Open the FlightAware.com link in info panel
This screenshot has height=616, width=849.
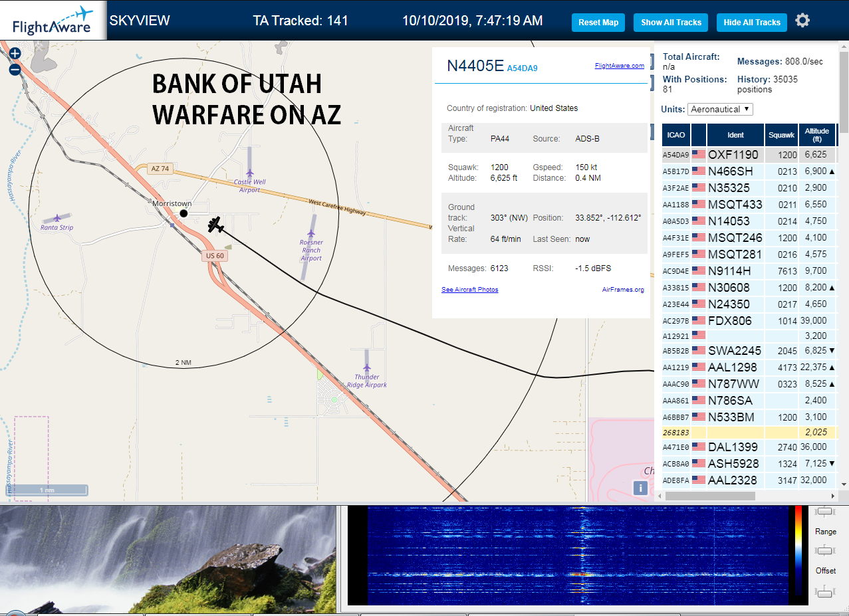[x=620, y=66]
